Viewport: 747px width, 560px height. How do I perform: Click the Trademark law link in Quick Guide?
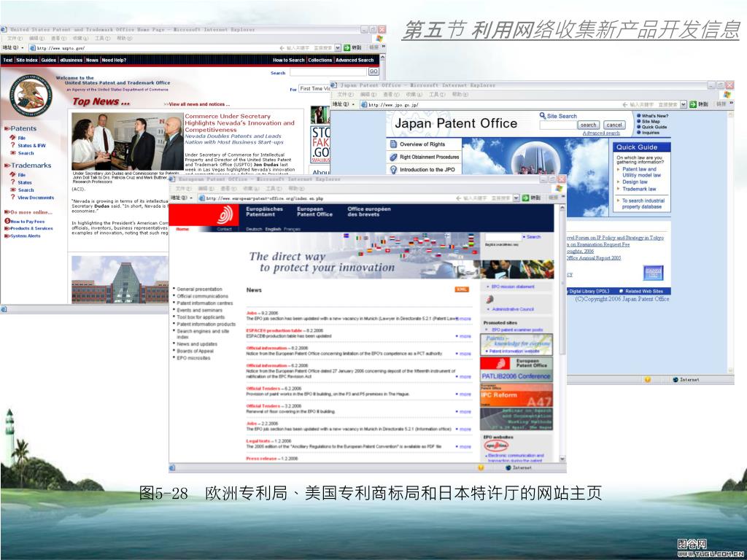639,189
